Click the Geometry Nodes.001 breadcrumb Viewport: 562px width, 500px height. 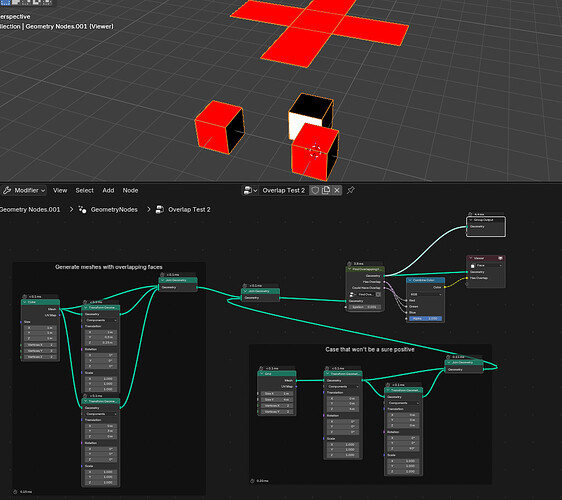[30, 210]
